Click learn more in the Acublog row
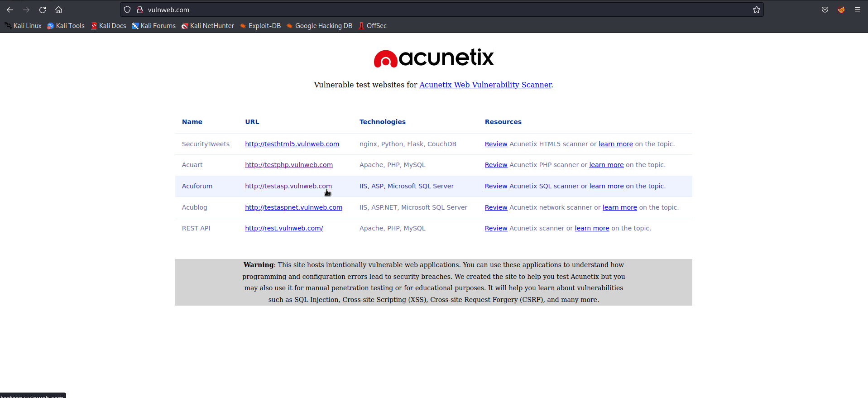The image size is (868, 398). point(619,207)
